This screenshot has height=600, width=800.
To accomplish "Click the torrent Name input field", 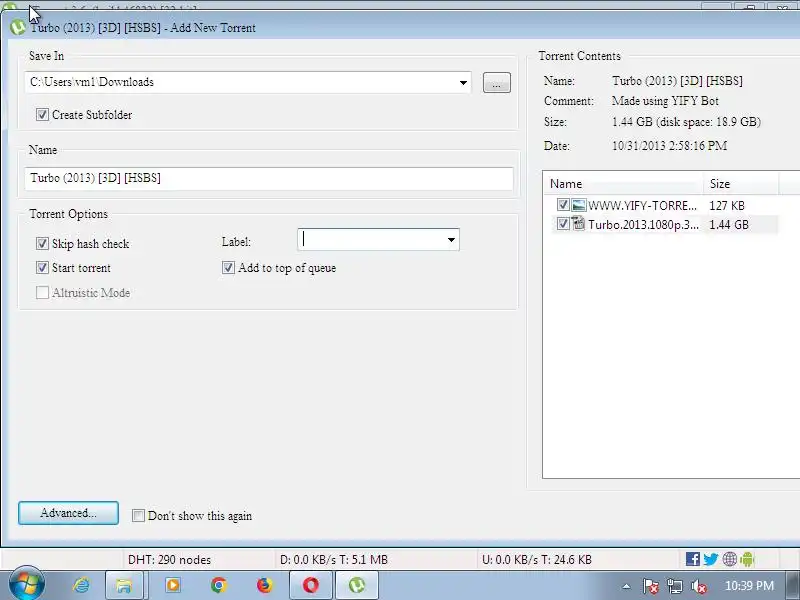I will [x=269, y=178].
